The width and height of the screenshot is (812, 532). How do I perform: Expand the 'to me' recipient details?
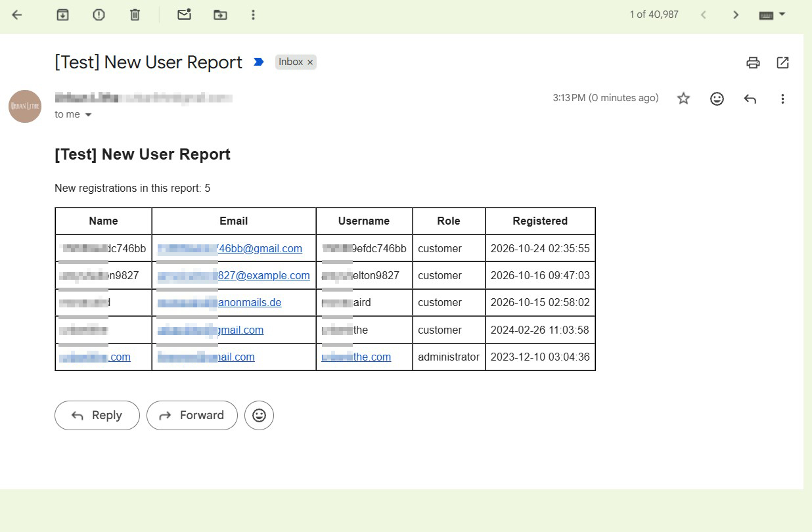click(88, 115)
